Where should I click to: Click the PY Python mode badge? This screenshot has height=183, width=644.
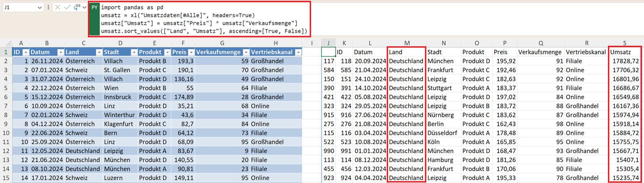coord(94,7)
